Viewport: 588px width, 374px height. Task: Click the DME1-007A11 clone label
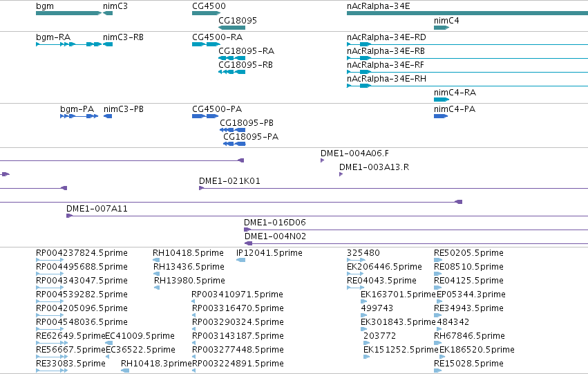97,209
